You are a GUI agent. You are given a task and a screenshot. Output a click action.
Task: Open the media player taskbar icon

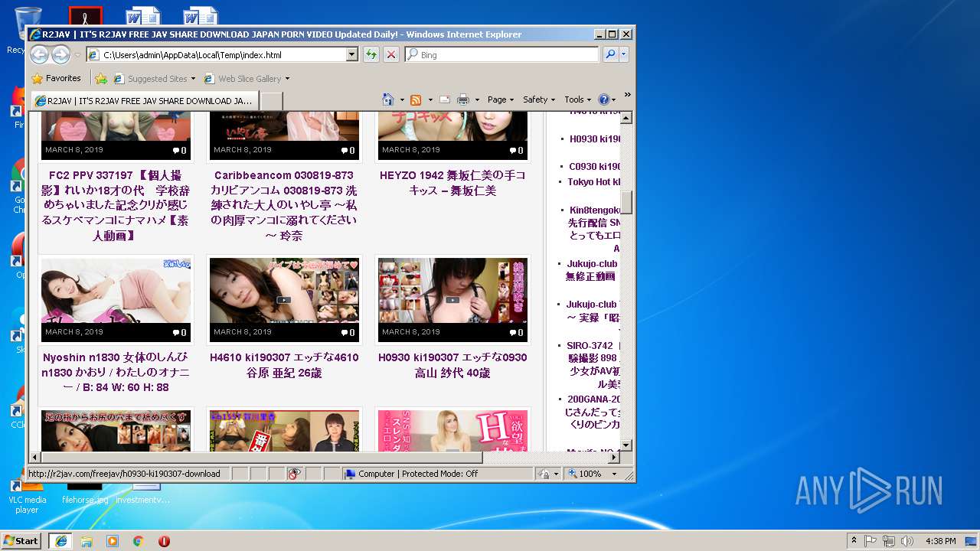[x=113, y=540]
